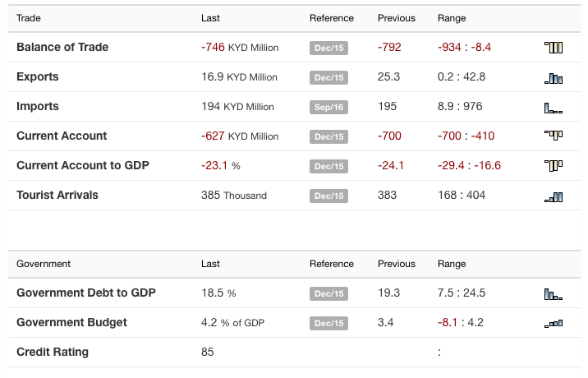Open the Imports indicator link
The image size is (588, 378).
point(38,107)
